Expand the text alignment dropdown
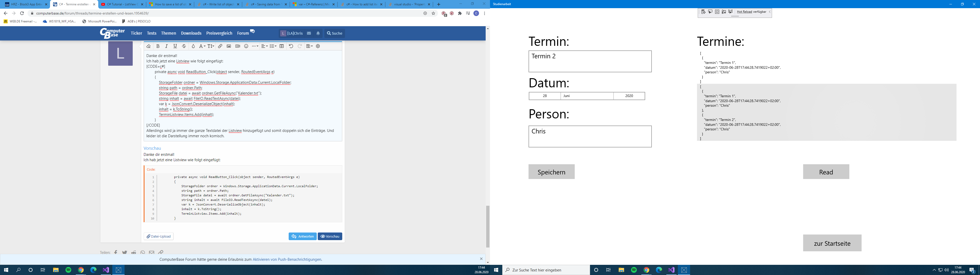 pos(264,46)
